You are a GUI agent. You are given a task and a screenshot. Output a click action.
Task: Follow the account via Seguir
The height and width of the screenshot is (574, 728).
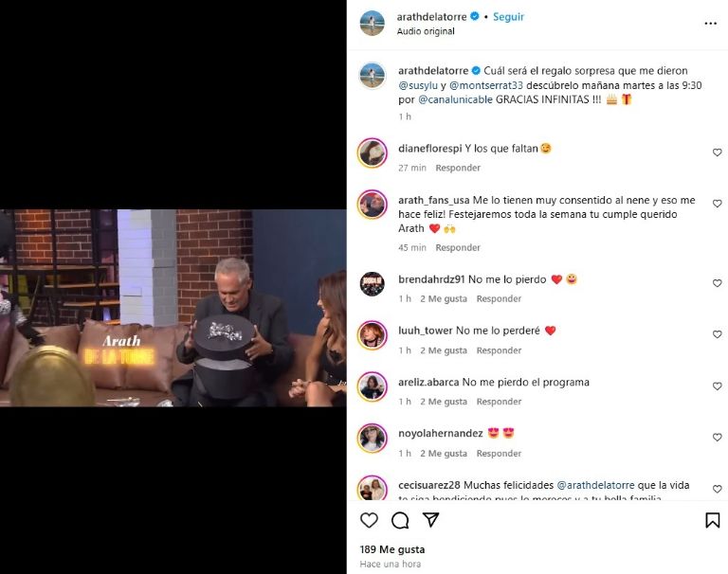tap(508, 17)
